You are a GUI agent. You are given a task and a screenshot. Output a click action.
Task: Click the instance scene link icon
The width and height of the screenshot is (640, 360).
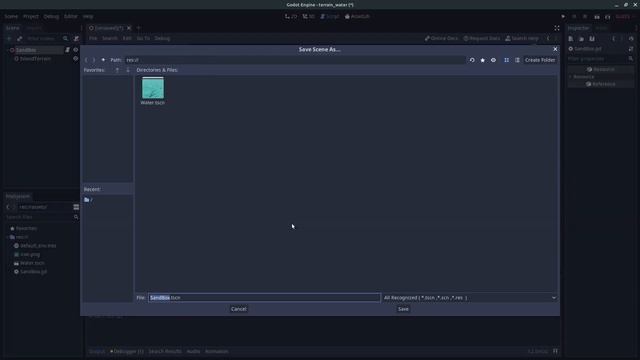[19, 38]
